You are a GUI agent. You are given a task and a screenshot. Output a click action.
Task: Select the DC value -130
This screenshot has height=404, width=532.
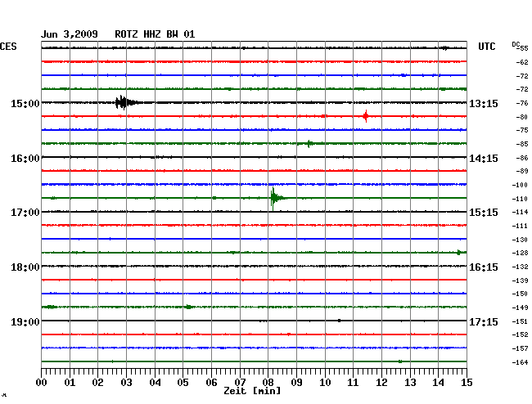(520, 240)
